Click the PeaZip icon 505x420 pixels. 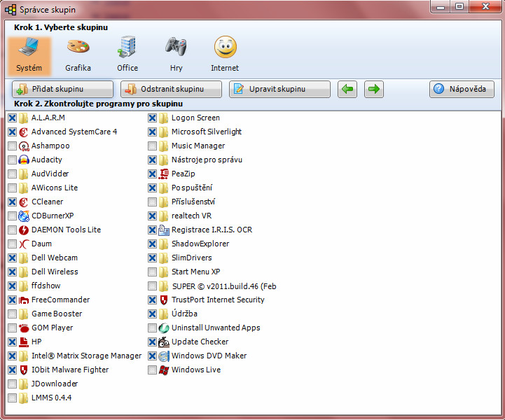(164, 174)
